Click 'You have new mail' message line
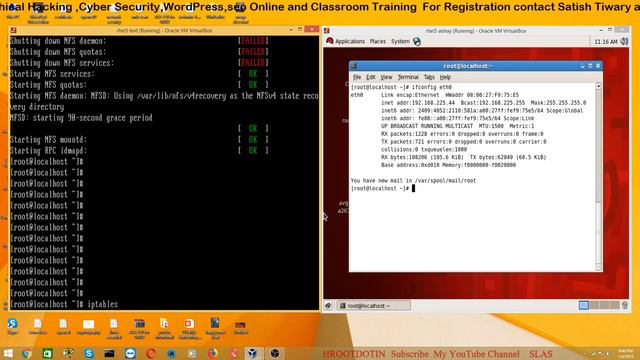 [413, 180]
